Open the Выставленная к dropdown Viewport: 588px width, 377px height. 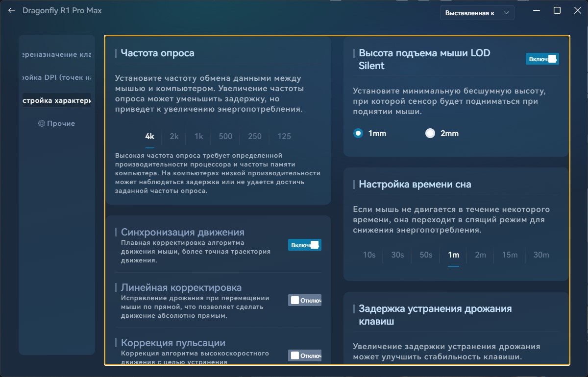477,13
